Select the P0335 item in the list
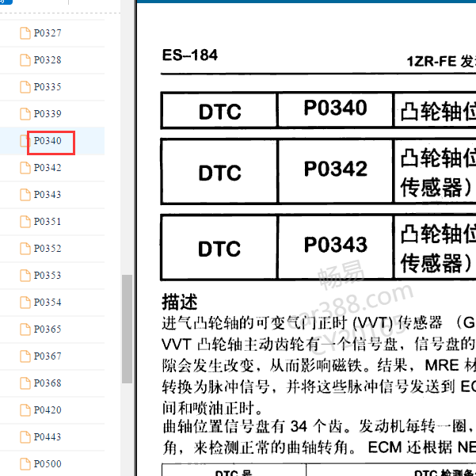Screen dimensions: 476x476 pyautogui.click(x=48, y=87)
